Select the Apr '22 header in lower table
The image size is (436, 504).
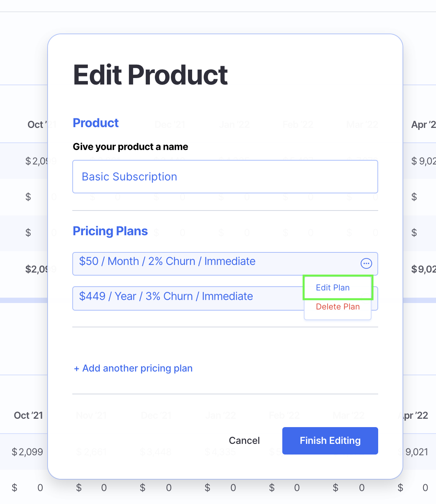416,415
